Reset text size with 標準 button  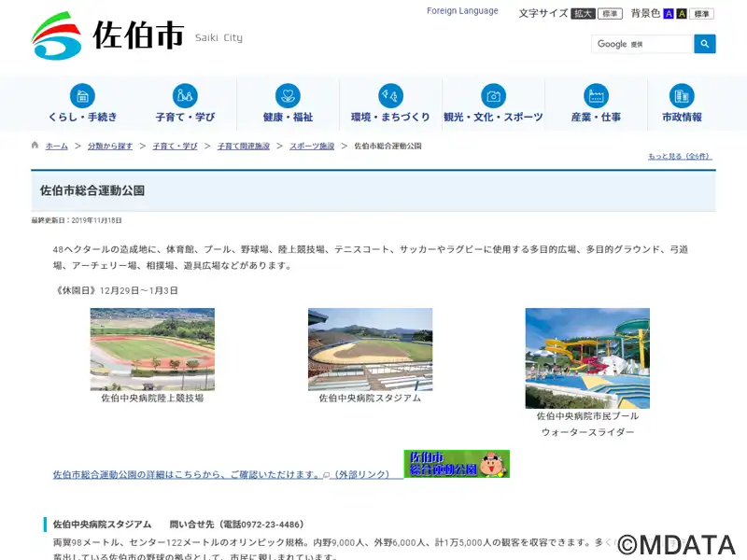(611, 14)
